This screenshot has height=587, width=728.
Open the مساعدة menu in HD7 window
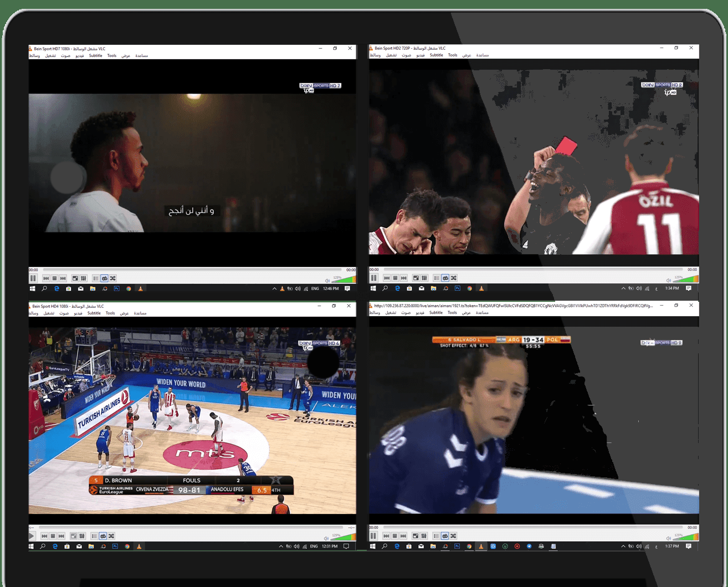coord(141,55)
